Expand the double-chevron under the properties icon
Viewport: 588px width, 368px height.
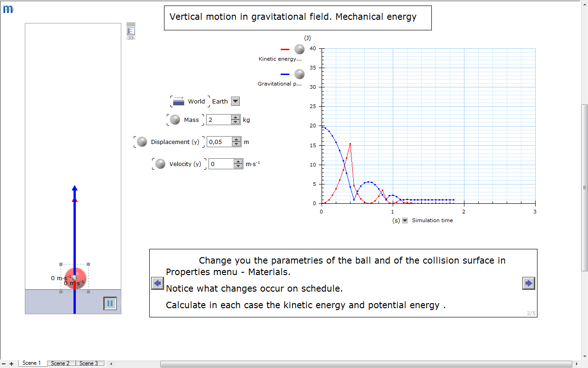[131, 38]
